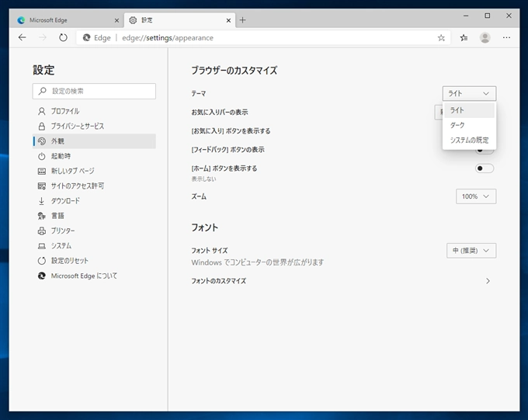Click the profile person icon in the sidebar
This screenshot has width=528, height=420.
click(x=41, y=111)
